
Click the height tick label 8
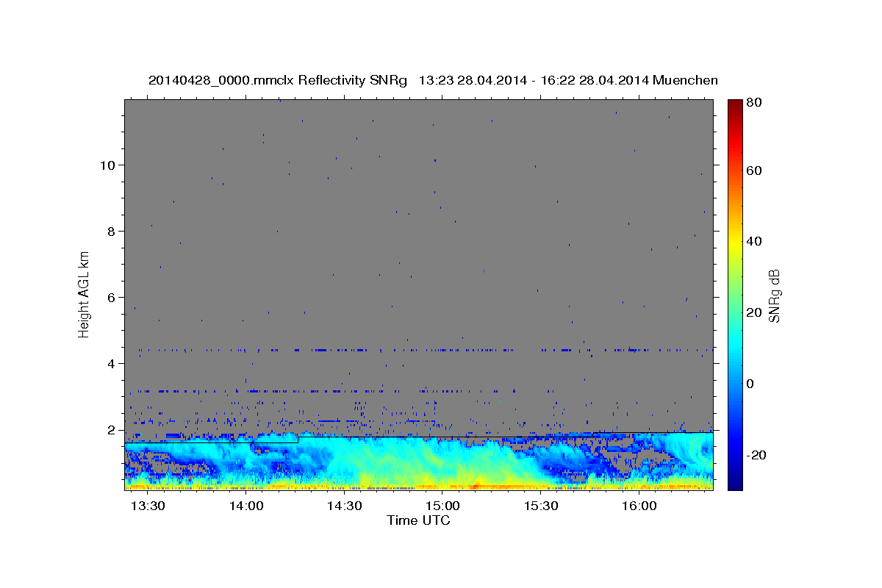click(112, 232)
